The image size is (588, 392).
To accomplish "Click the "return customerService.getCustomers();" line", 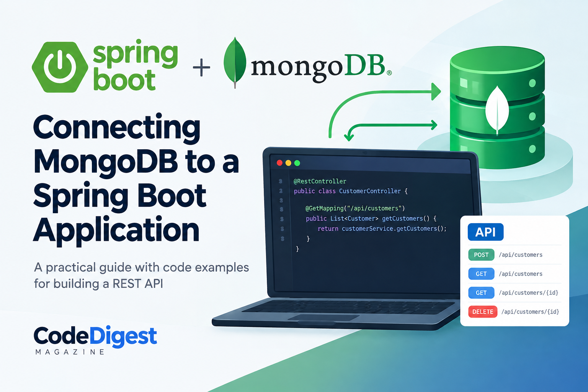I will click(382, 229).
